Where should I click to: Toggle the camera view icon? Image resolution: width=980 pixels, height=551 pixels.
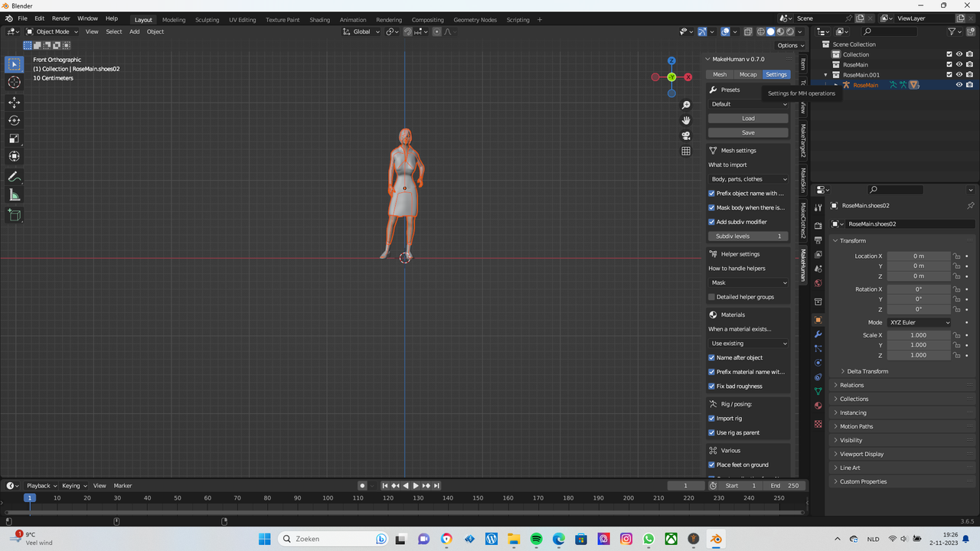pyautogui.click(x=686, y=135)
